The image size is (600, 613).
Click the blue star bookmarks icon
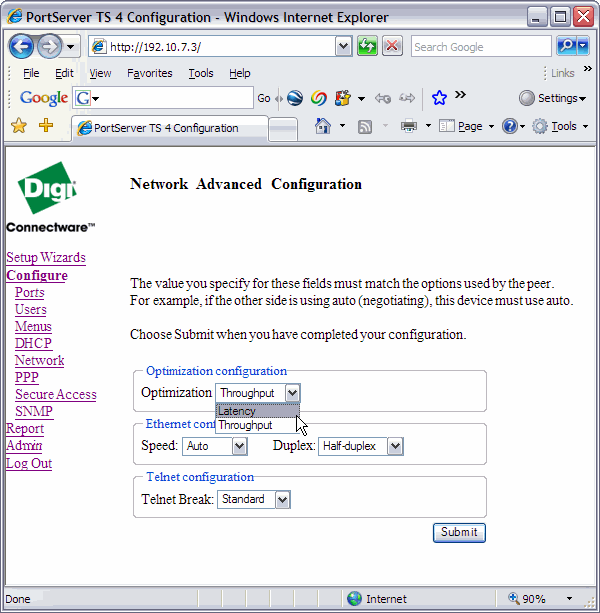pos(439,98)
